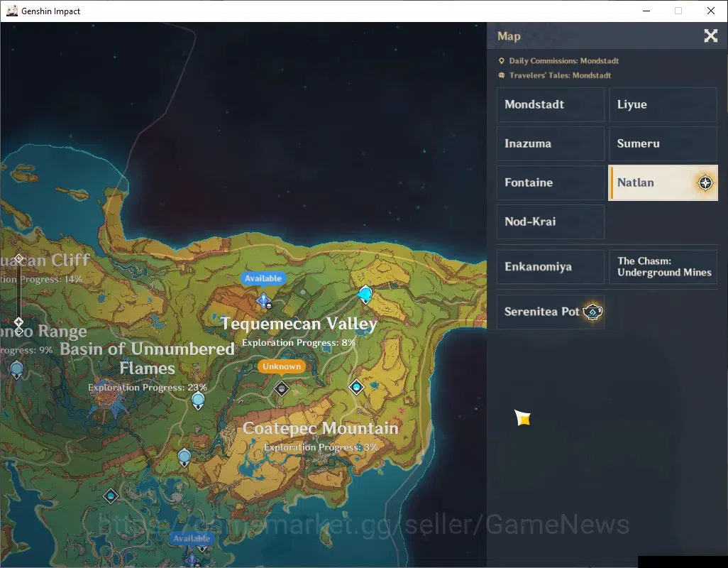Select the bright cyan waypoint in Tequemecan Valley
This screenshot has height=568, width=728.
[365, 294]
